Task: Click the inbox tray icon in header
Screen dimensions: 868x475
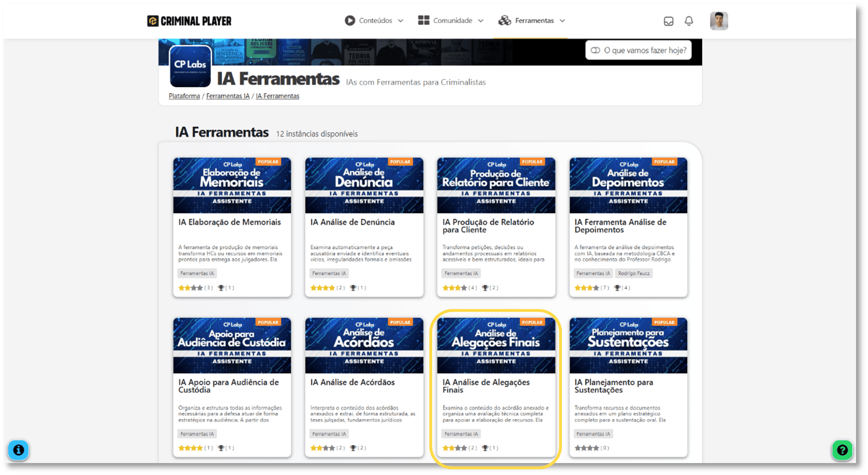Action: pos(668,21)
